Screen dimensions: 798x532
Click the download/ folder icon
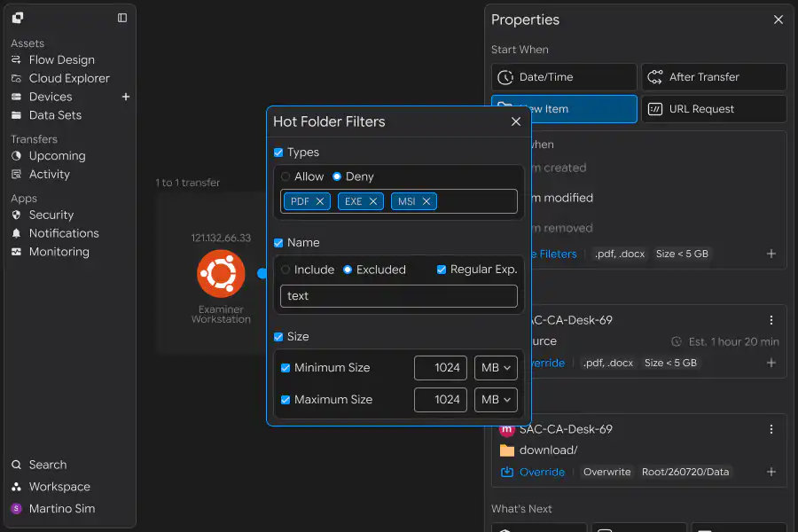click(507, 450)
